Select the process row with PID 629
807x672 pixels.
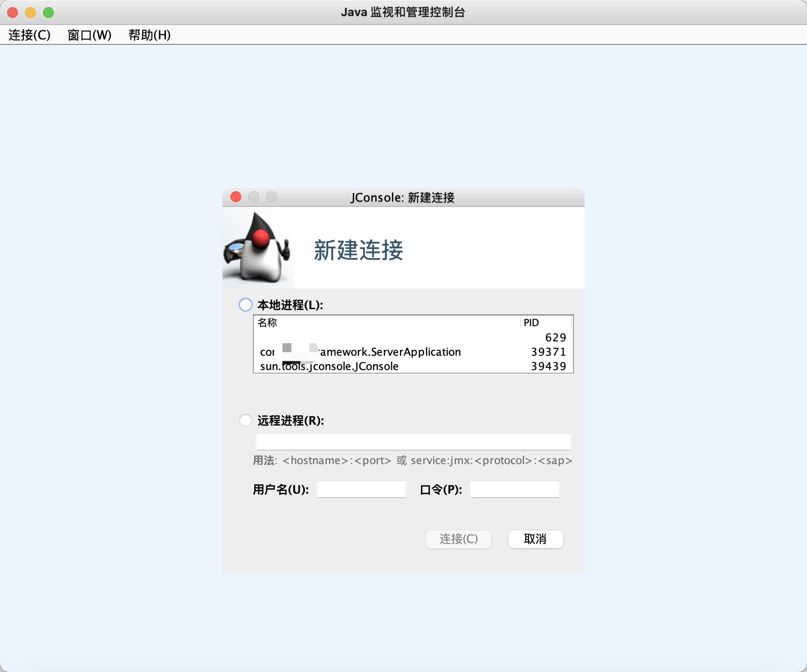(413, 337)
